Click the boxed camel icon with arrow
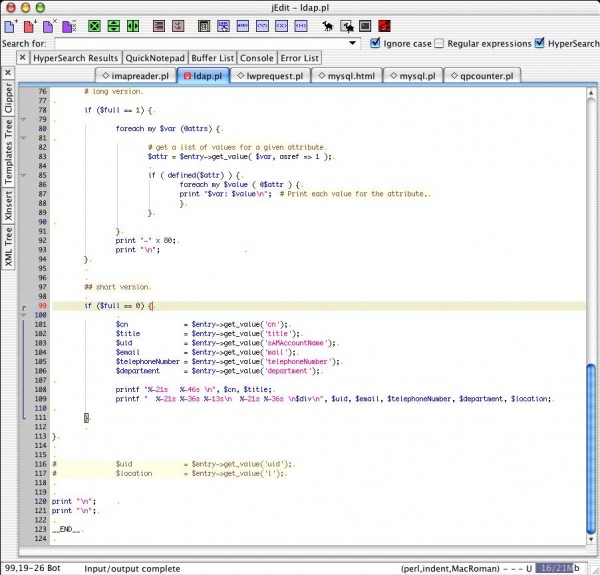600x575 pixels. (347, 26)
